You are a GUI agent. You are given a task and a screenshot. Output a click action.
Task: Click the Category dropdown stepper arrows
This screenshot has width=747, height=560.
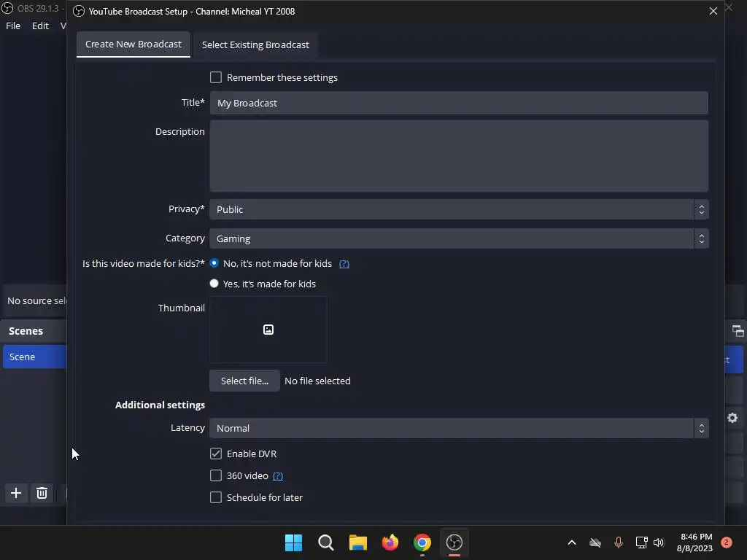click(701, 238)
